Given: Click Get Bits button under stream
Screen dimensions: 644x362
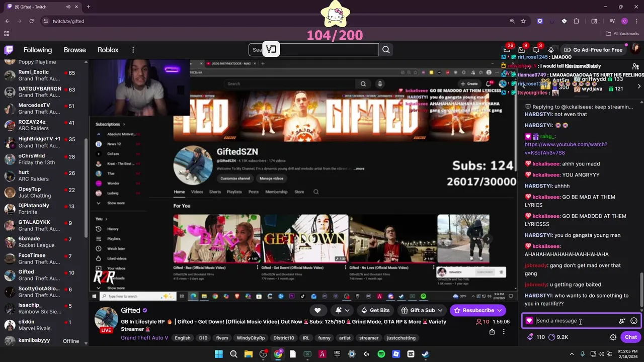Looking at the screenshot, I should click(375, 310).
